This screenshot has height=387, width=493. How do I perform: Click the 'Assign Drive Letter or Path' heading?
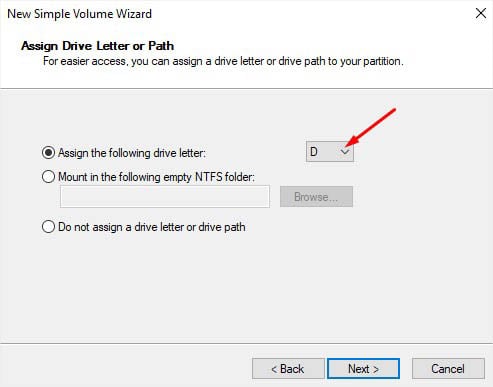pos(98,46)
